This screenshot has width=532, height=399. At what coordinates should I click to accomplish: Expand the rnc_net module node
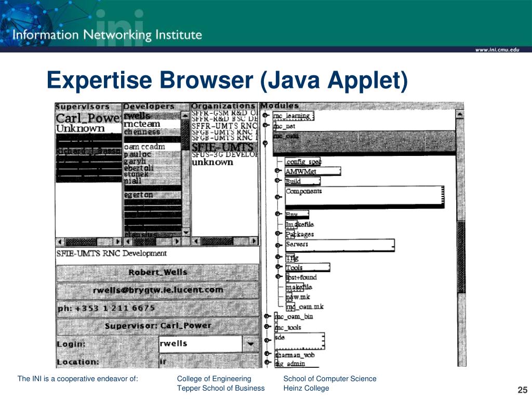click(x=266, y=126)
